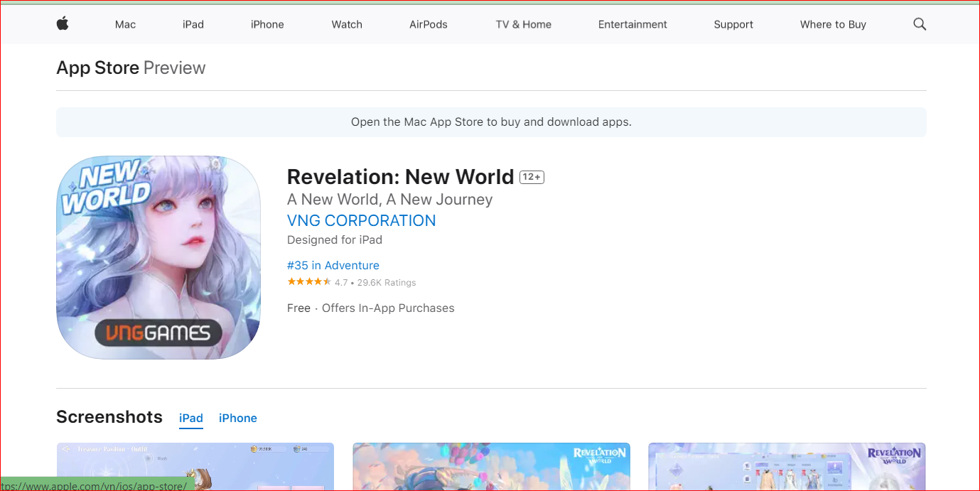980x491 pixels.
Task: Click "Free · Offers In-App Purchases" text
Action: click(x=370, y=308)
